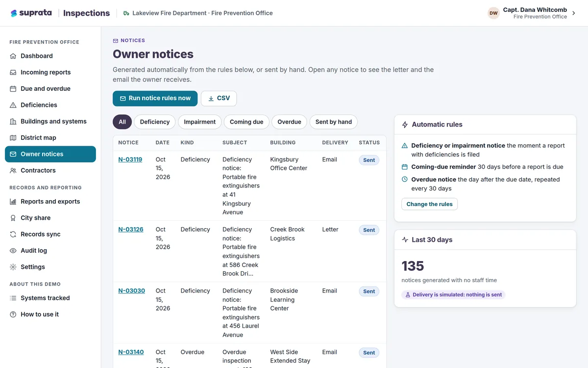Open the DW user avatar
The width and height of the screenshot is (588, 368).
(x=493, y=13)
